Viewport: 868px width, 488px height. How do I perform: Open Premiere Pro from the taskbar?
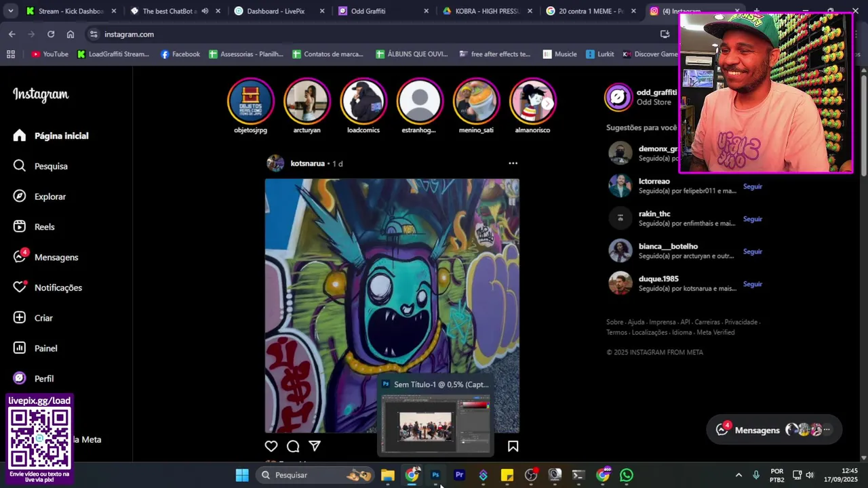pos(459,475)
